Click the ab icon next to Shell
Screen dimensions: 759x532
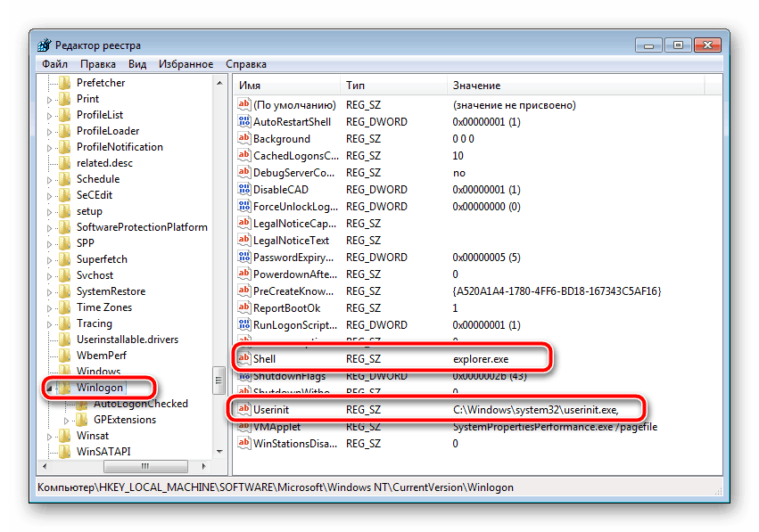point(243,358)
